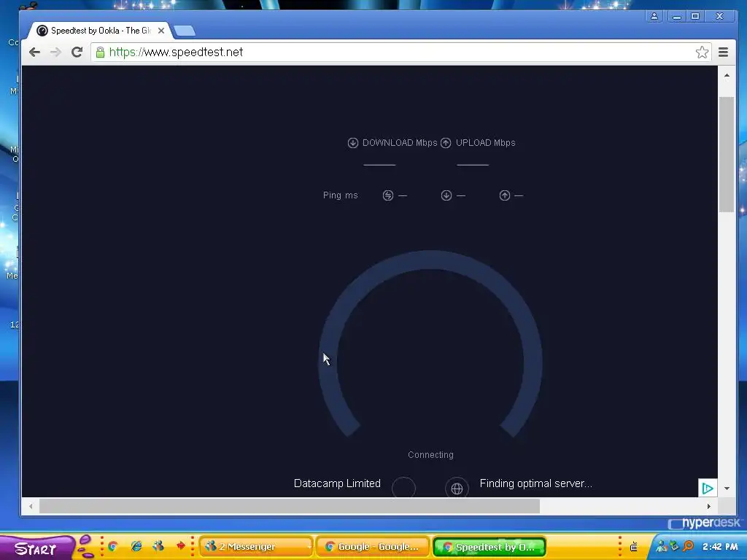Launch Messenger from the quick launch bar
Screen dimensions: 747x560
158,546
